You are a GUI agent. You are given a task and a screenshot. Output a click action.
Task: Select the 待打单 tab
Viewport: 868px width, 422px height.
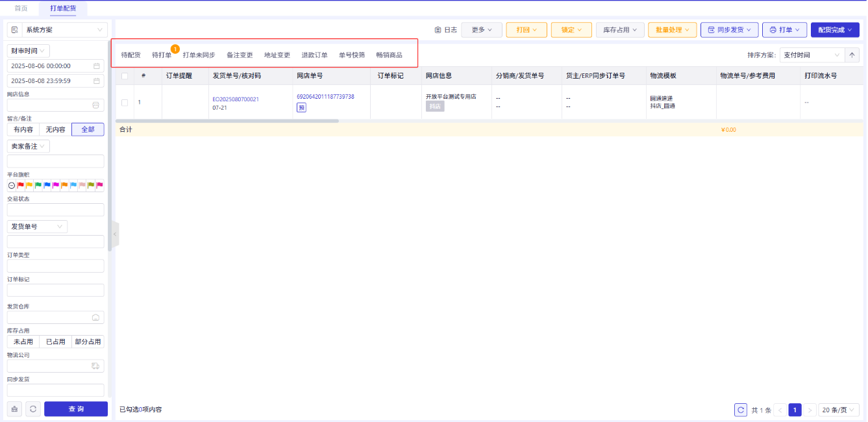point(162,55)
